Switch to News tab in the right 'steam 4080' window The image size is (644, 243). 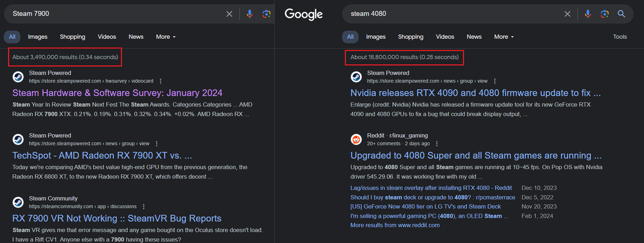[x=474, y=37]
